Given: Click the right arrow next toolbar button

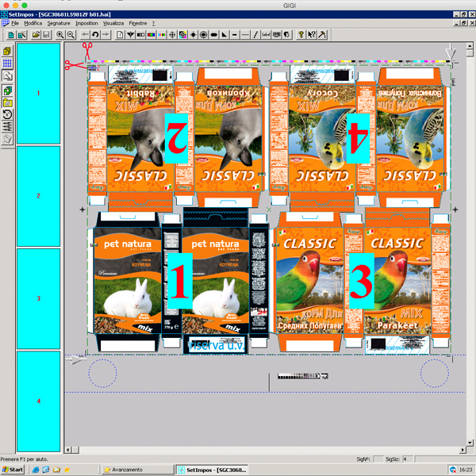Looking at the screenshot, I should [106, 35].
